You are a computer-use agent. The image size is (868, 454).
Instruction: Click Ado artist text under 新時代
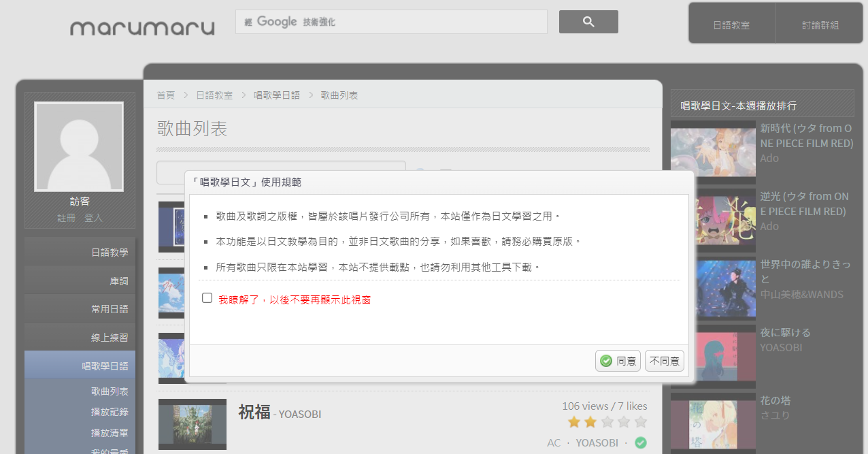click(x=769, y=158)
